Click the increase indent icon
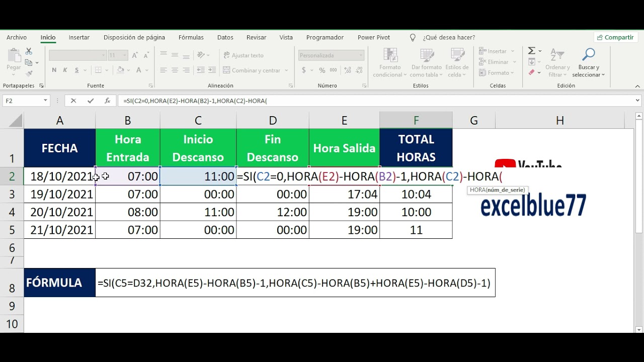 (x=212, y=70)
